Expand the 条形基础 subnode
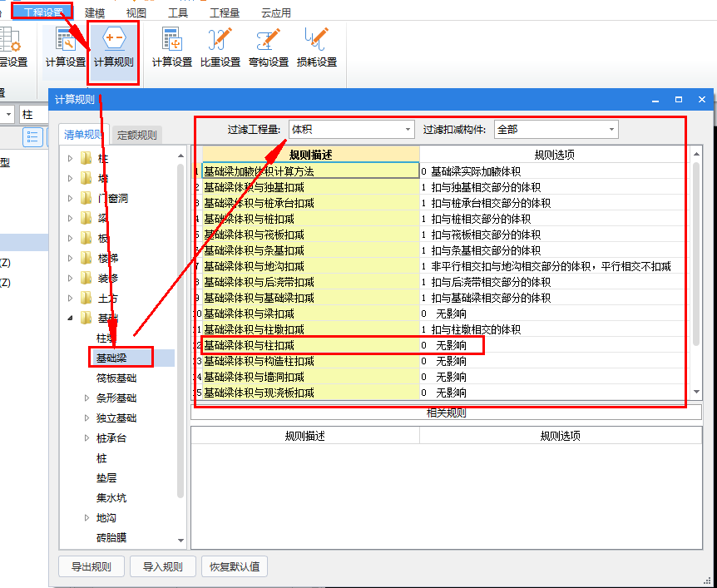This screenshot has width=717, height=588. [87, 398]
